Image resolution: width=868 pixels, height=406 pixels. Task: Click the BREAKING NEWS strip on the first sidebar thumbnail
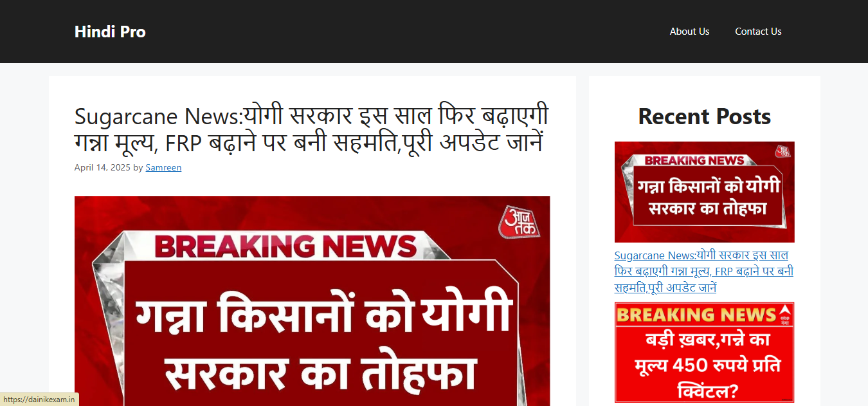pos(694,160)
